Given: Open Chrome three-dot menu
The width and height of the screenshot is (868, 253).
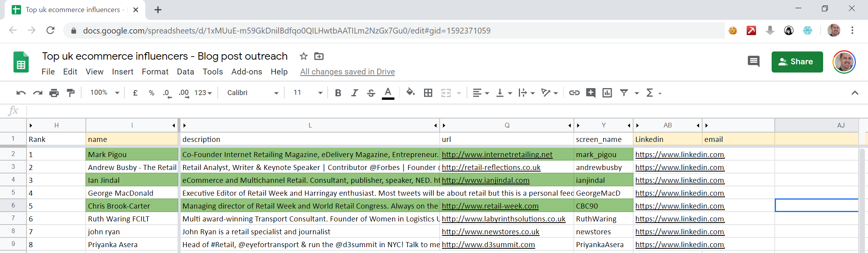Looking at the screenshot, I should click(852, 30).
